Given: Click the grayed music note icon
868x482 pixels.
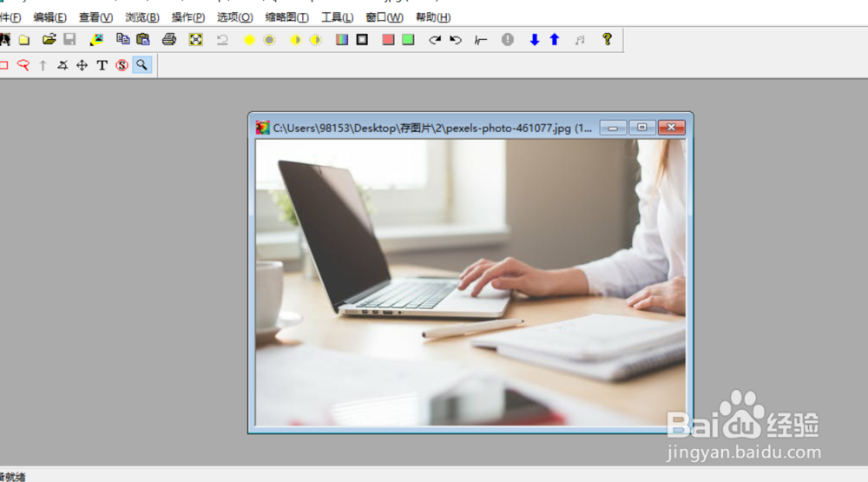Looking at the screenshot, I should 580,40.
